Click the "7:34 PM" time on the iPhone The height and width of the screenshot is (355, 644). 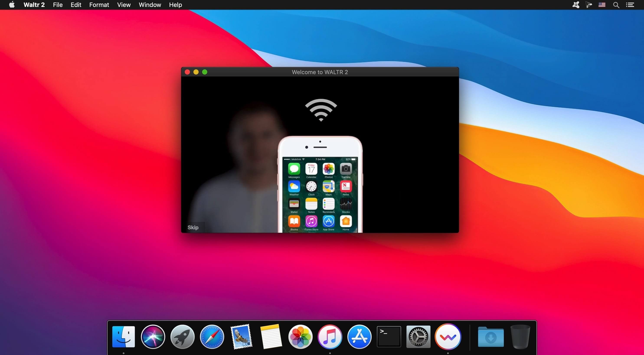coord(320,159)
